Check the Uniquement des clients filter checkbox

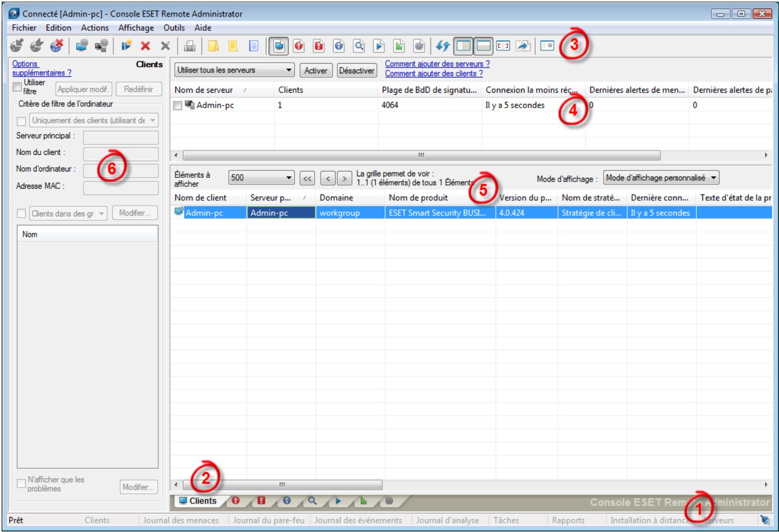21,121
